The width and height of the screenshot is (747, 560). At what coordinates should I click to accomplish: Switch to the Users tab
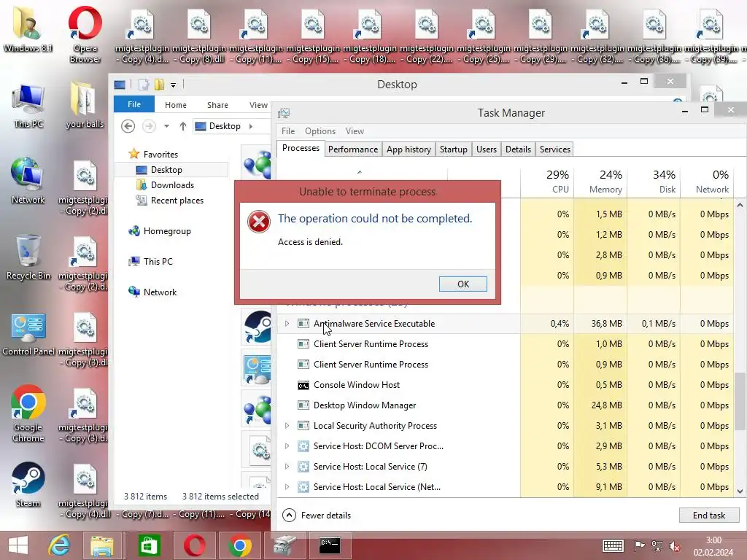click(487, 149)
